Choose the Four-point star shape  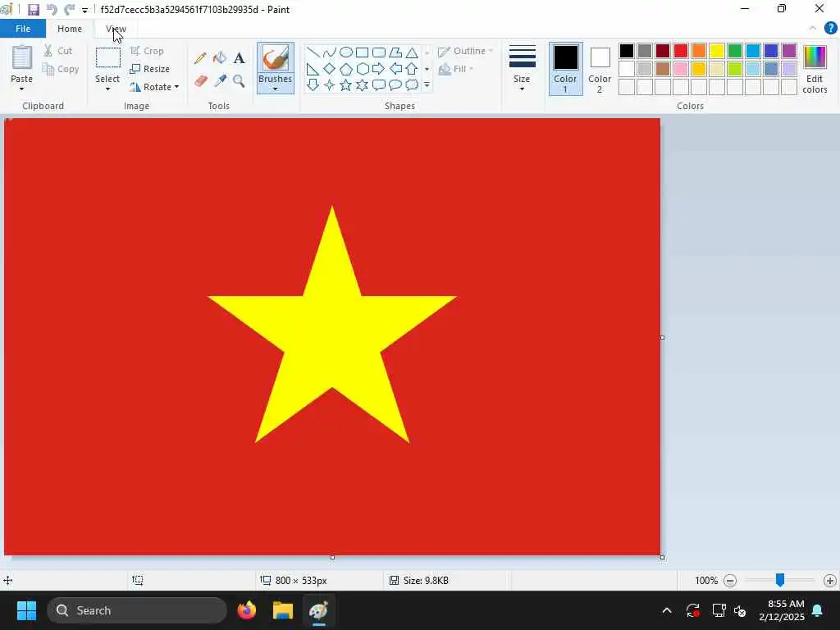pyautogui.click(x=330, y=84)
